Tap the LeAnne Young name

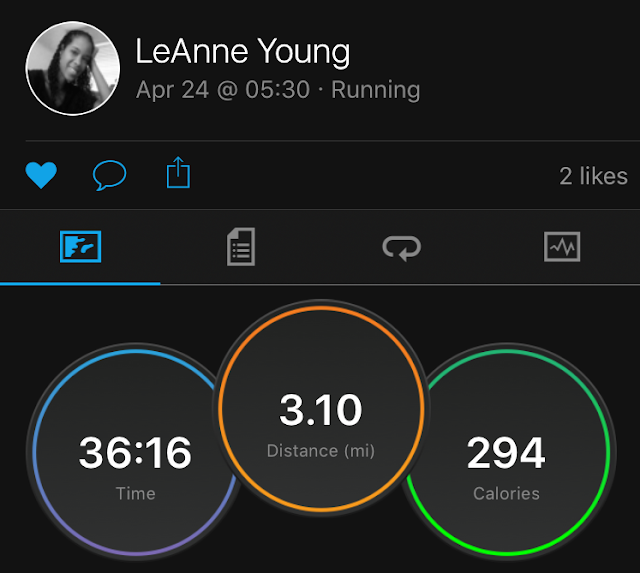[243, 52]
